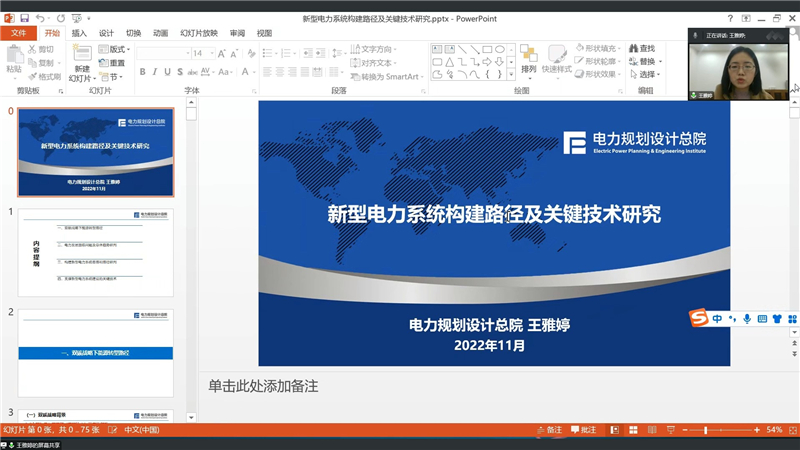
Task: Select slide 1 thumbnail (内容提纲)
Action: coord(96,252)
